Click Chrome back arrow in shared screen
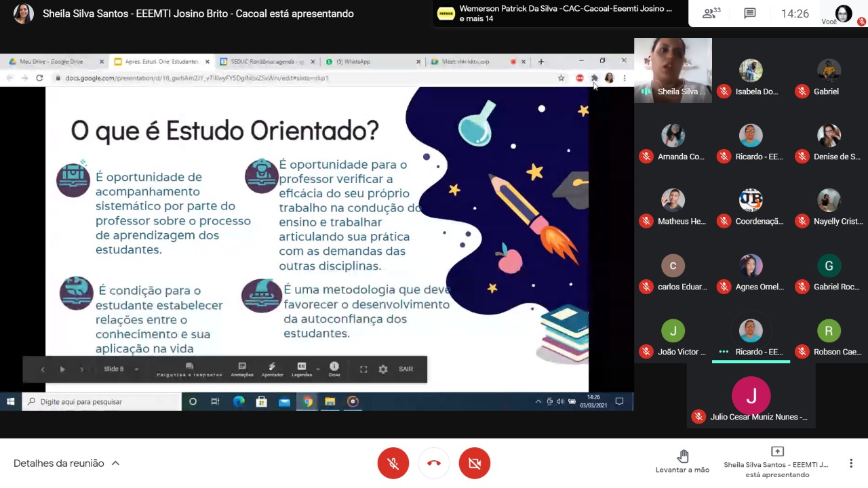 tap(9, 78)
